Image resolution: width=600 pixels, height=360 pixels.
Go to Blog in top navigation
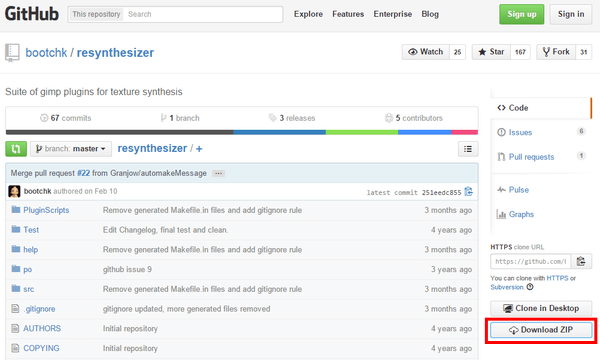(x=430, y=14)
